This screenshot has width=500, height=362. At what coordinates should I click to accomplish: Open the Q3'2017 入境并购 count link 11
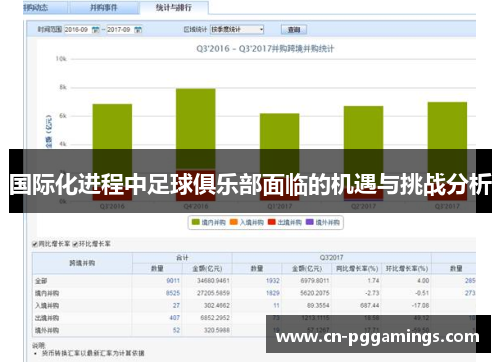[276, 305]
